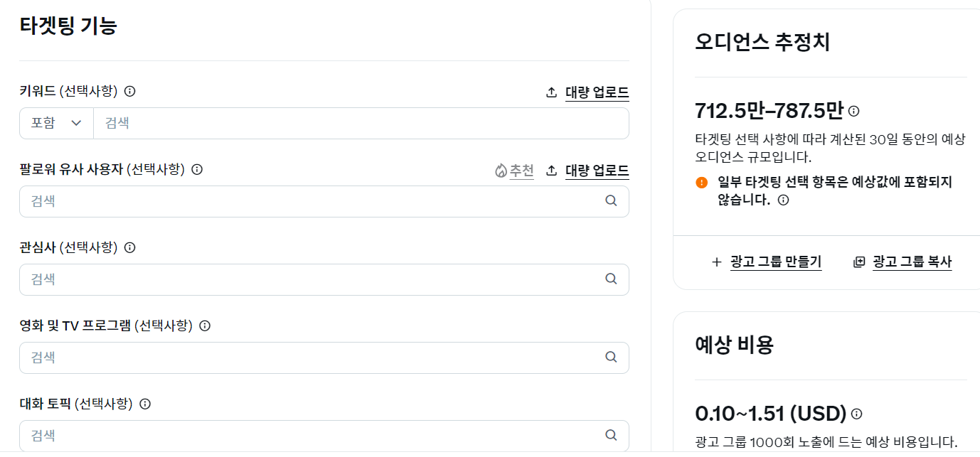Open the 영화 및 TV 프로그램 info icon
Screen dimensions: 980x457
[x=205, y=326]
